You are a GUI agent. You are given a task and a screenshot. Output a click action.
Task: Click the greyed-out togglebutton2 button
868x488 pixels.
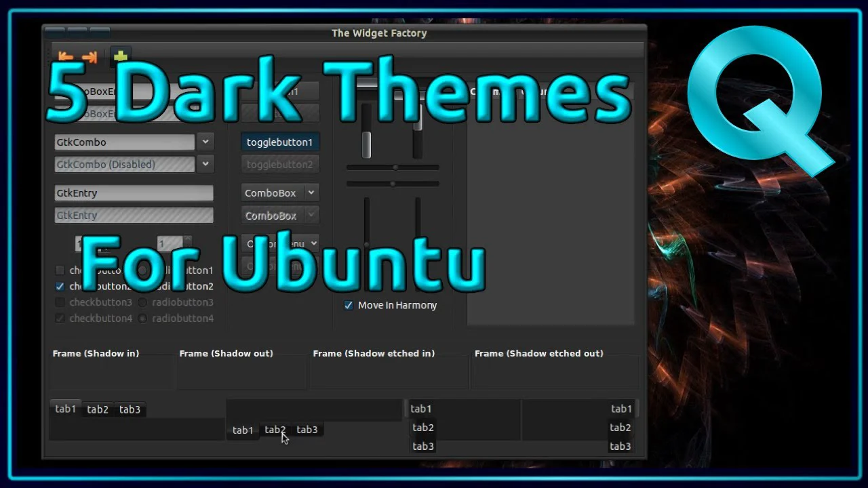pos(280,164)
